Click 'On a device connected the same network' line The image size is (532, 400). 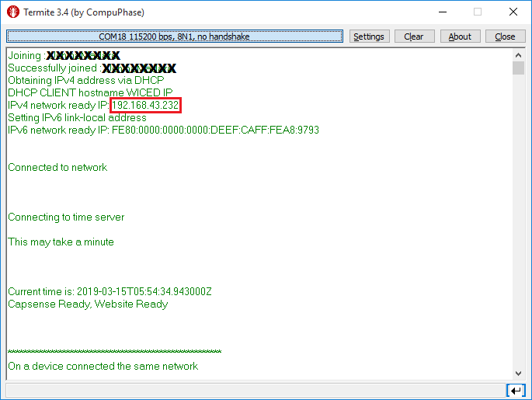pyautogui.click(x=103, y=366)
